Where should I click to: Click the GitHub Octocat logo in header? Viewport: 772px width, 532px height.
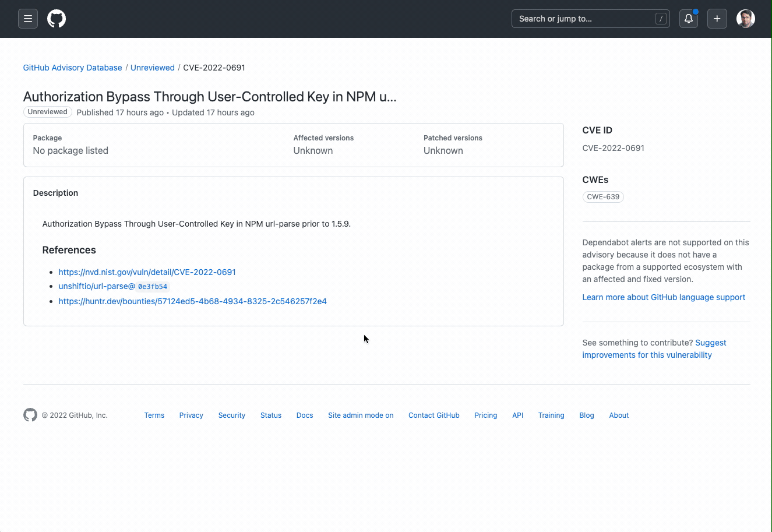[57, 19]
